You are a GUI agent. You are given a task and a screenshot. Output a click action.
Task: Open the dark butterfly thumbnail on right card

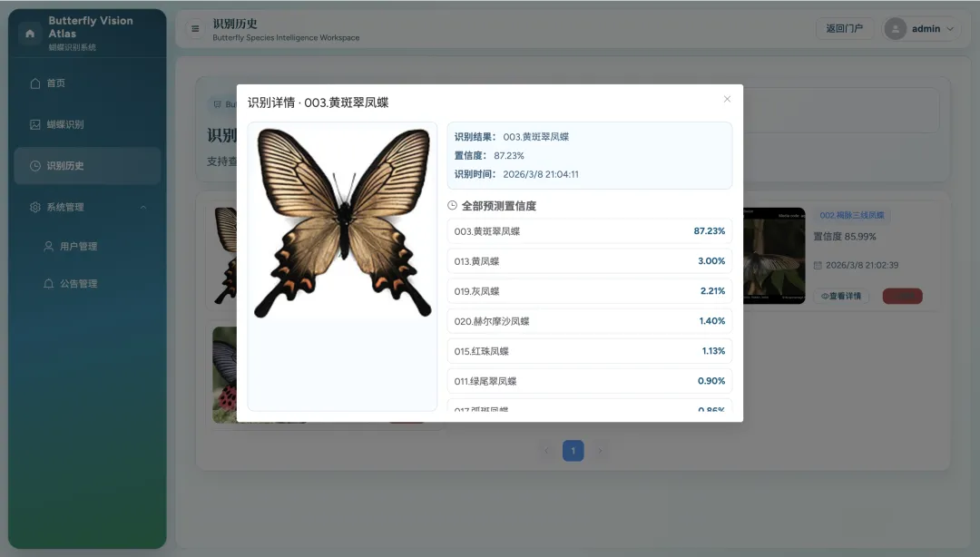(774, 257)
